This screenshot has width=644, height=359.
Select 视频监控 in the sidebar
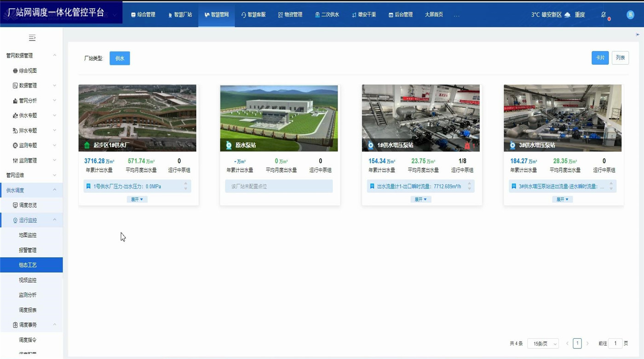click(28, 280)
